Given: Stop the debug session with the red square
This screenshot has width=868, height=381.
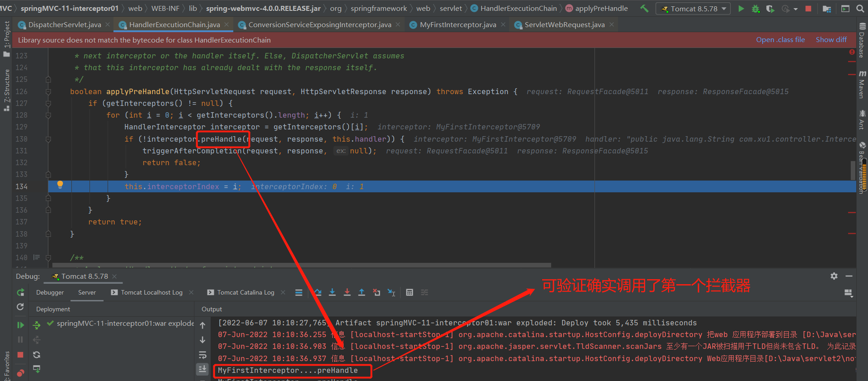Looking at the screenshot, I should pos(20,355).
